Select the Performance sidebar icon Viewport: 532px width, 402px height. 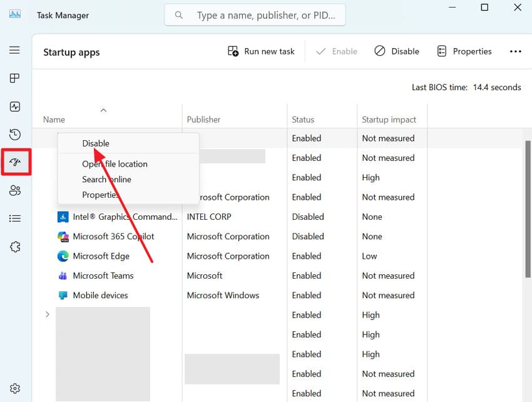tap(15, 106)
